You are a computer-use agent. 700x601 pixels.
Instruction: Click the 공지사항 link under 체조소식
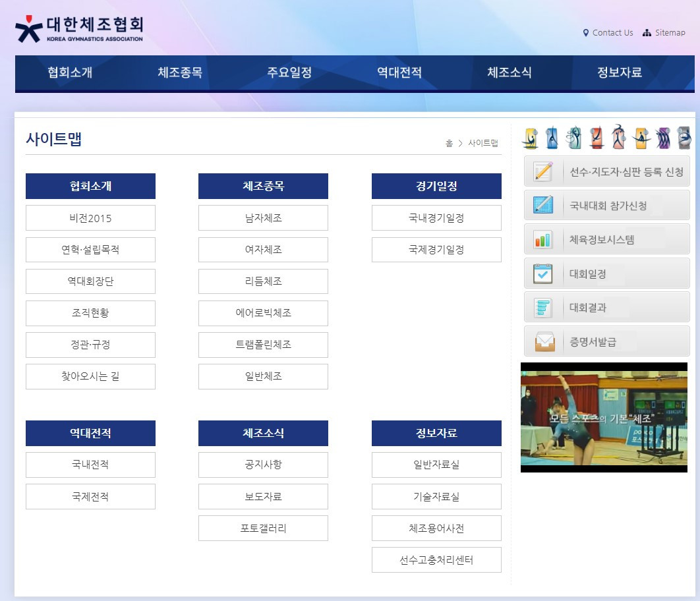262,465
